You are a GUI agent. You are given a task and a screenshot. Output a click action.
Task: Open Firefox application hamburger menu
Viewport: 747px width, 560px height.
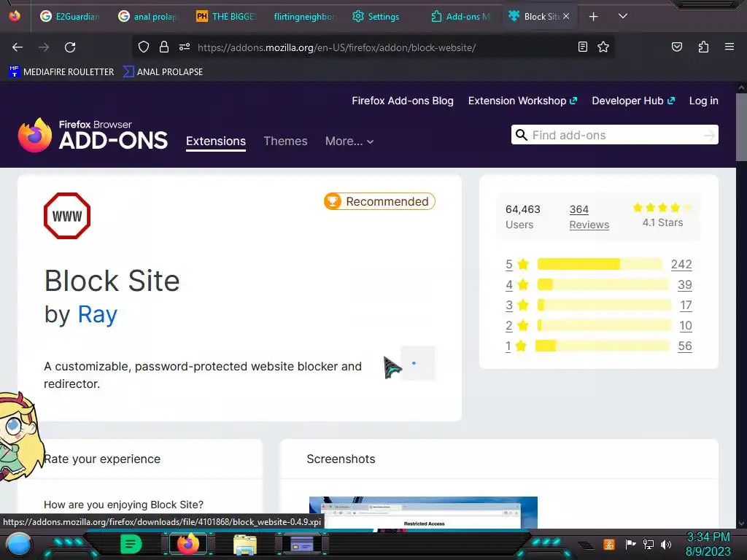point(729,47)
